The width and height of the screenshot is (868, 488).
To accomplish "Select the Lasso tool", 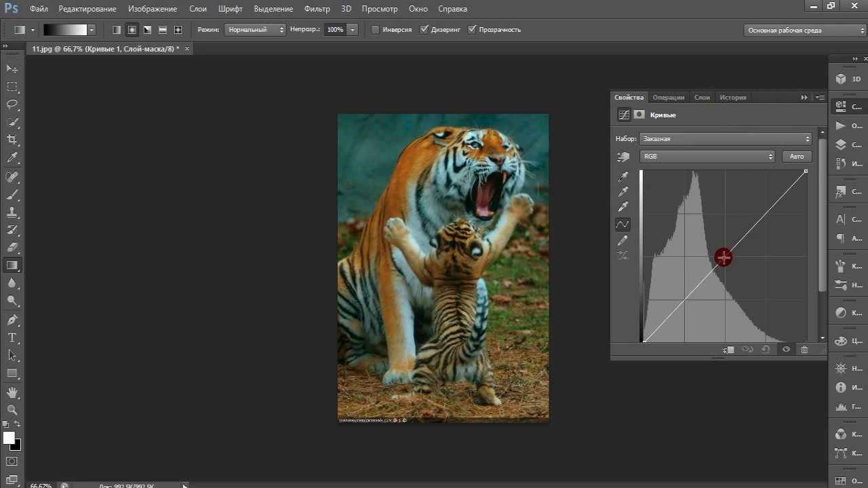I will (x=12, y=104).
